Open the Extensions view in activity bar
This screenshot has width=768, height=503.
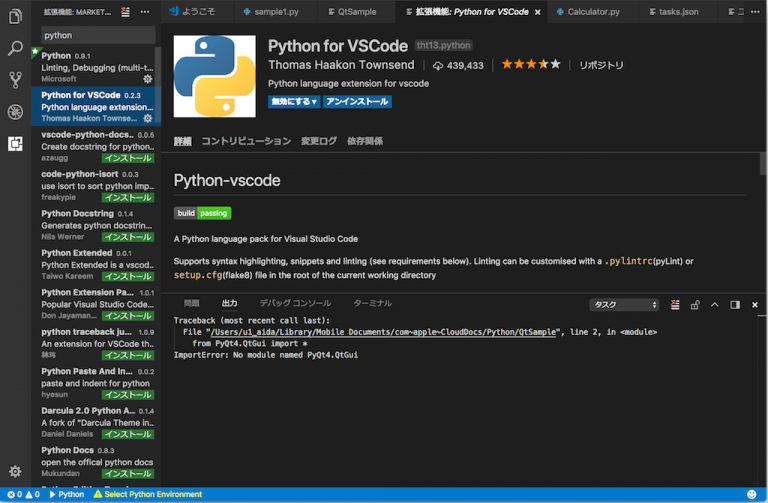(15, 144)
